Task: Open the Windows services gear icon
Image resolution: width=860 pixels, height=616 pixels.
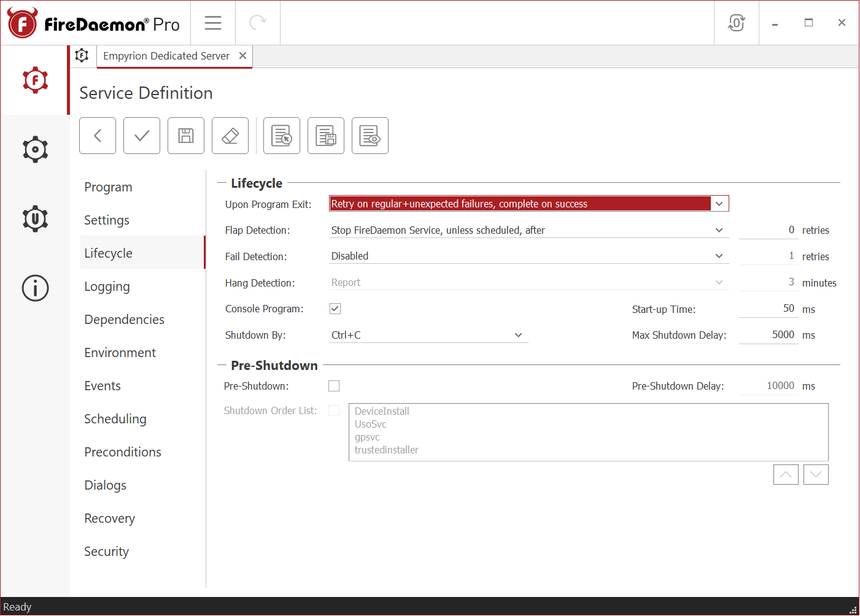Action: pos(35,150)
